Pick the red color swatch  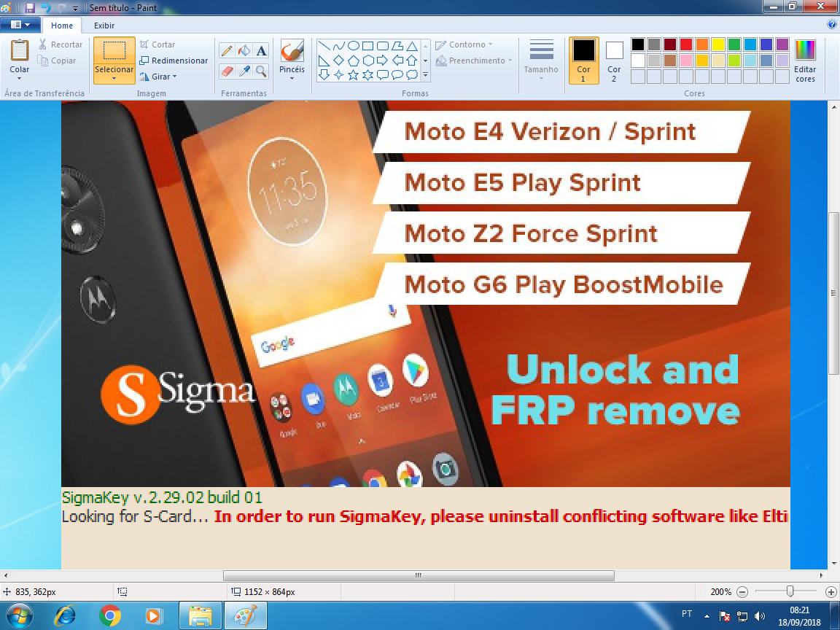(x=685, y=44)
